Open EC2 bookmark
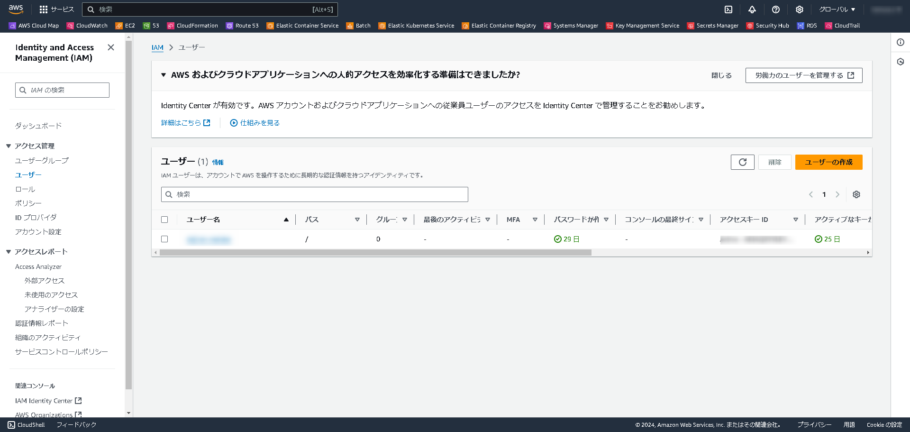 126,26
